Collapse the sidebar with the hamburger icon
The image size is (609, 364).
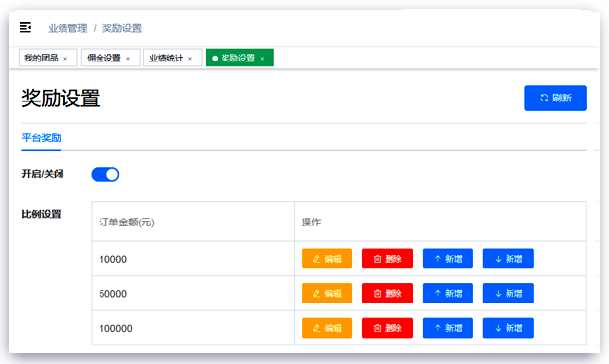click(25, 28)
